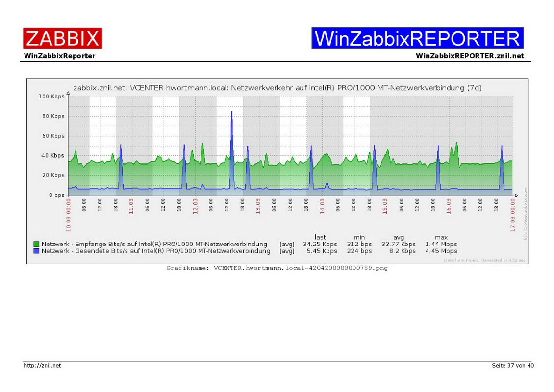The image size is (554, 392).
Task: Click the 10.03 00:00 start time label
Action: (x=69, y=214)
